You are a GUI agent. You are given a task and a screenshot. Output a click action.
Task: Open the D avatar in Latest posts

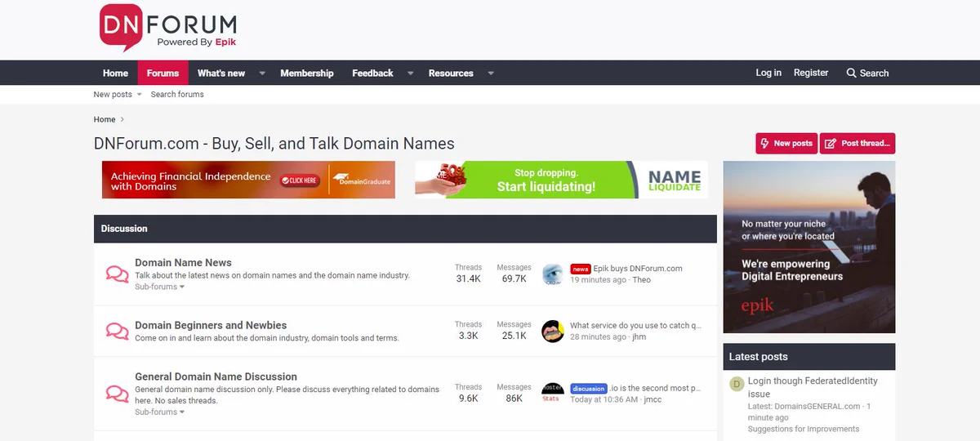tap(737, 384)
